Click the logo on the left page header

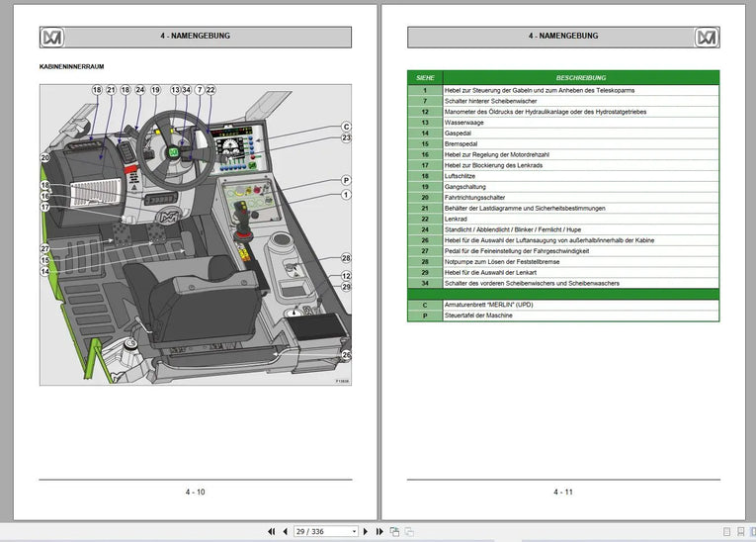(x=52, y=38)
